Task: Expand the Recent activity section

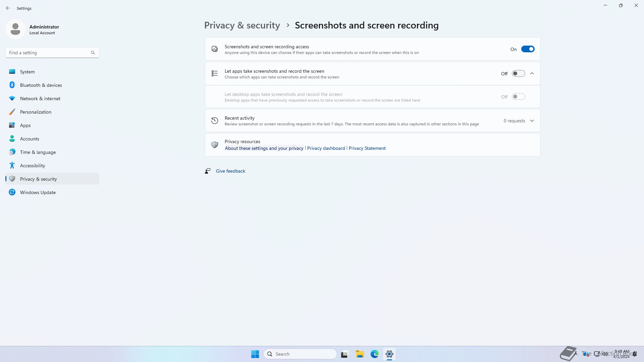Action: pos(532,121)
